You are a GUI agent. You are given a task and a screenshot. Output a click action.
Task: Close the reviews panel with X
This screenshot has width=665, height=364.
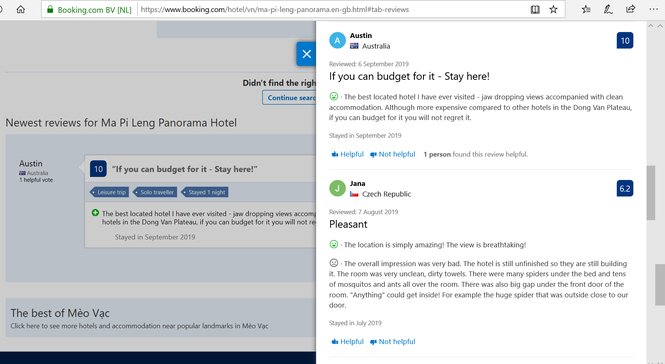(306, 54)
